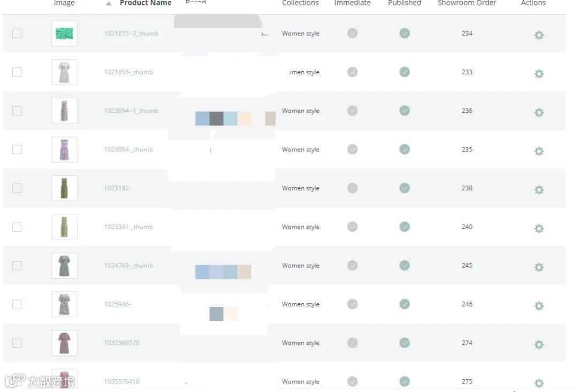The image size is (578, 392).
Task: Toggle Immediate status for 1025946- row
Action: click(352, 304)
